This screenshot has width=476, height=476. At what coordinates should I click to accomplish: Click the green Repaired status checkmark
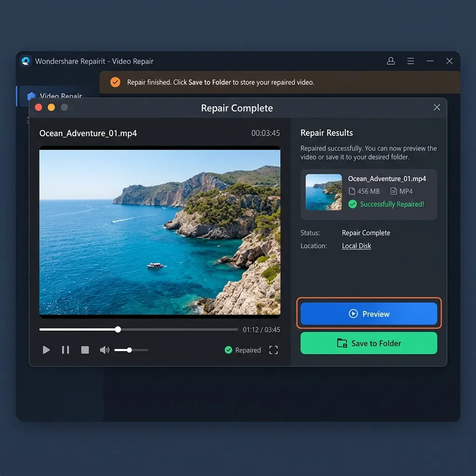click(x=228, y=350)
